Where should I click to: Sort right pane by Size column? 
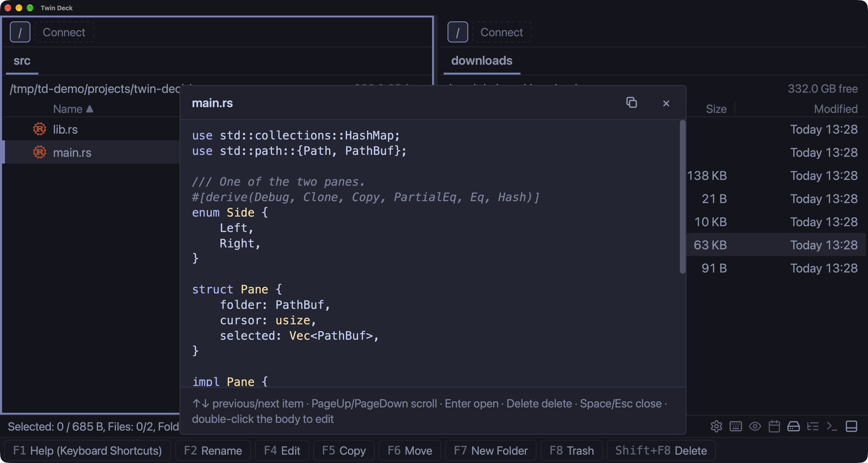tap(716, 109)
